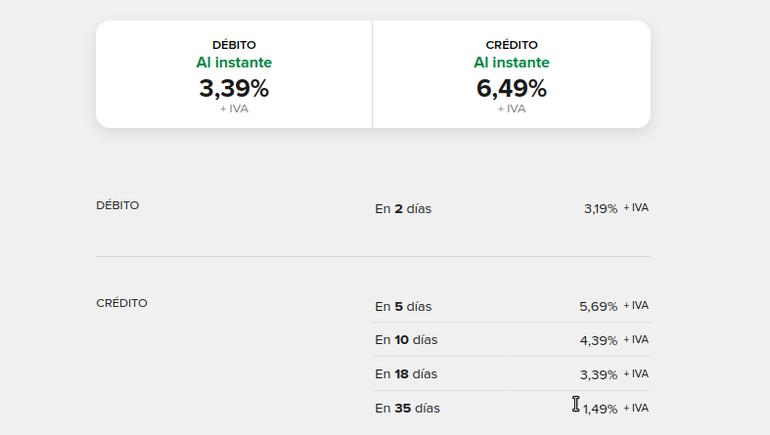This screenshot has height=435, width=770.
Task: Click the DÉBITO section label on the left
Action: coord(118,205)
